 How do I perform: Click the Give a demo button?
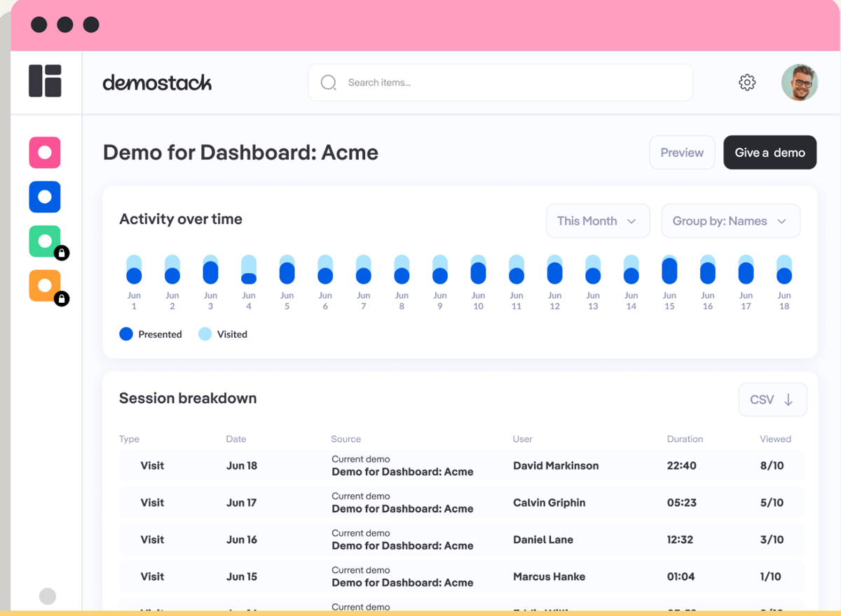[770, 152]
